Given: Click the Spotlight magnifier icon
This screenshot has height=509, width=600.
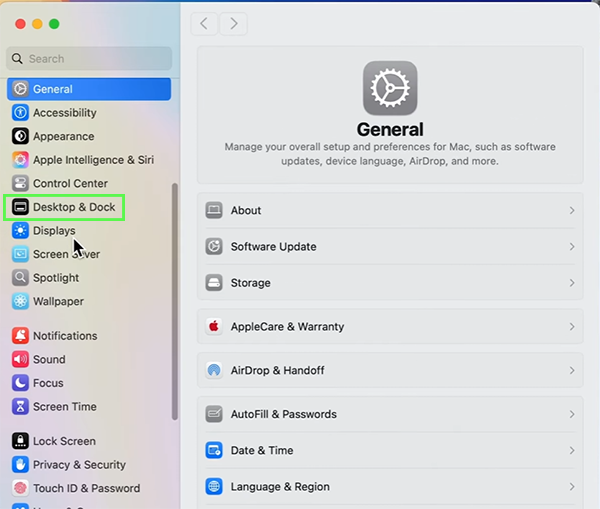Looking at the screenshot, I should coord(20,277).
